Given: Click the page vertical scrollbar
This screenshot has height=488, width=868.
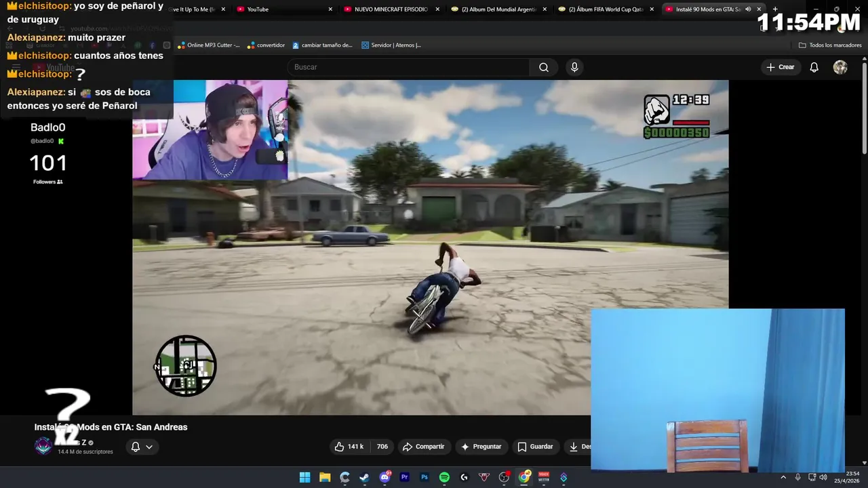Looking at the screenshot, I should coord(864,108).
